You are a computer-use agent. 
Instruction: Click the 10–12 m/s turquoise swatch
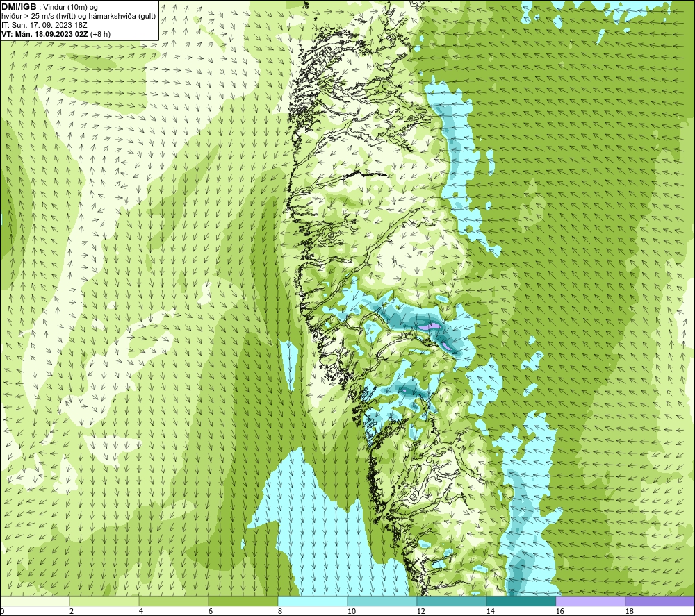point(382,601)
